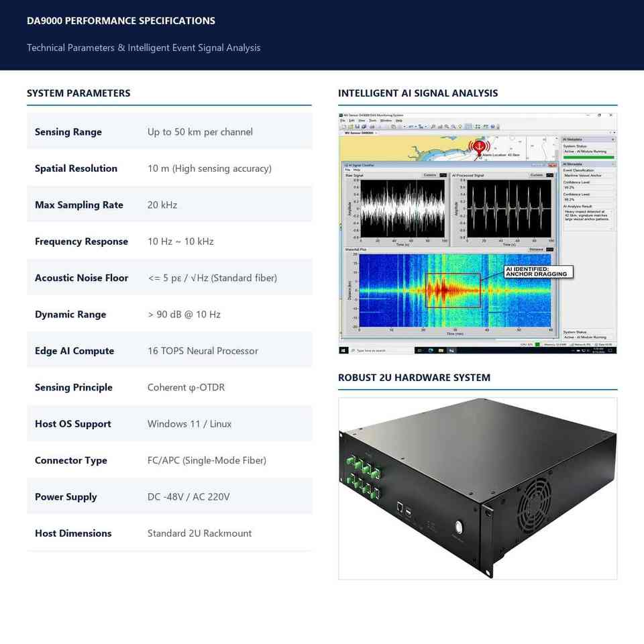Click the 'Sensing Range' label
644x644 pixels.
point(68,132)
